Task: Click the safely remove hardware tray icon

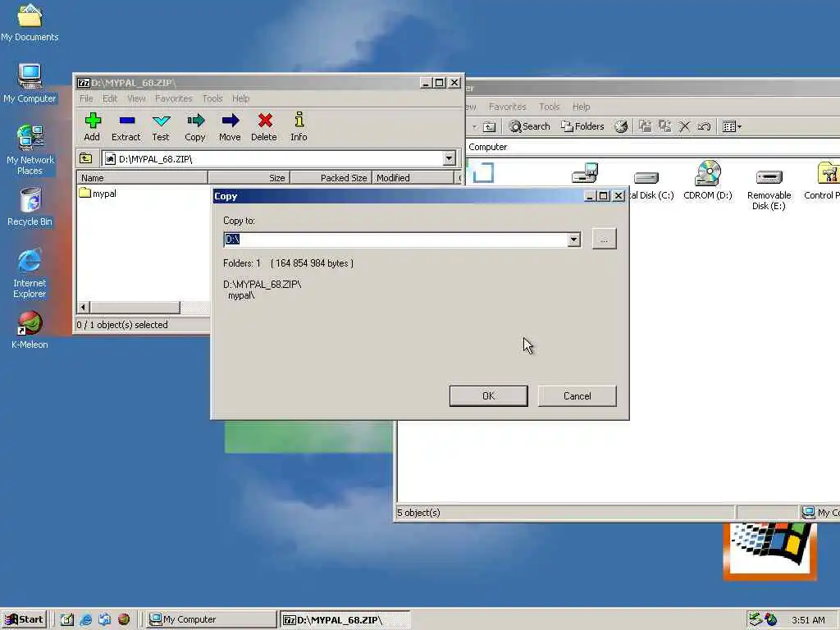Action: 756,619
